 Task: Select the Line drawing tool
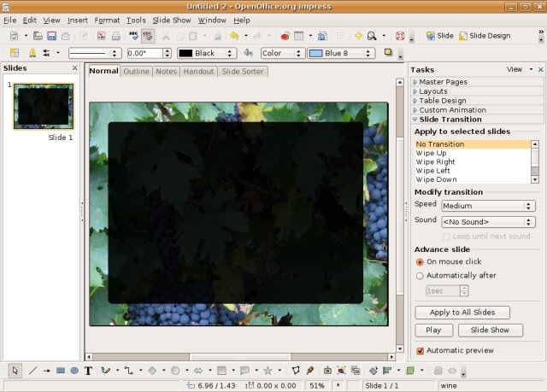point(32,371)
